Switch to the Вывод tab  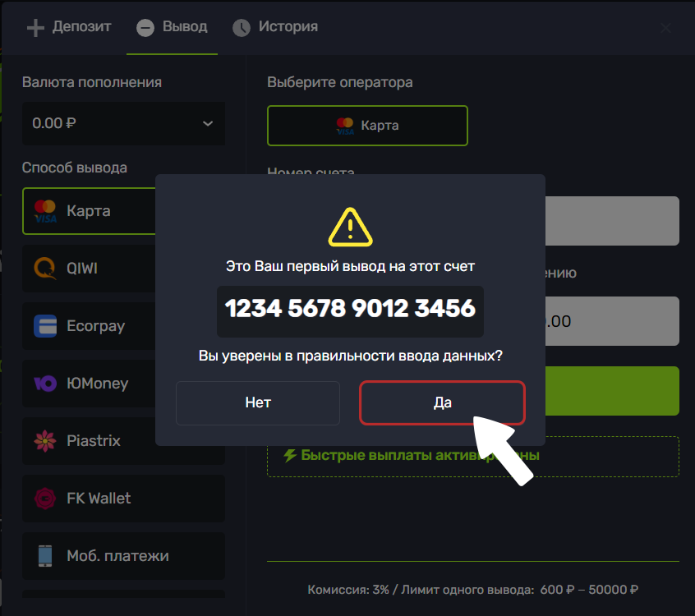tap(173, 27)
